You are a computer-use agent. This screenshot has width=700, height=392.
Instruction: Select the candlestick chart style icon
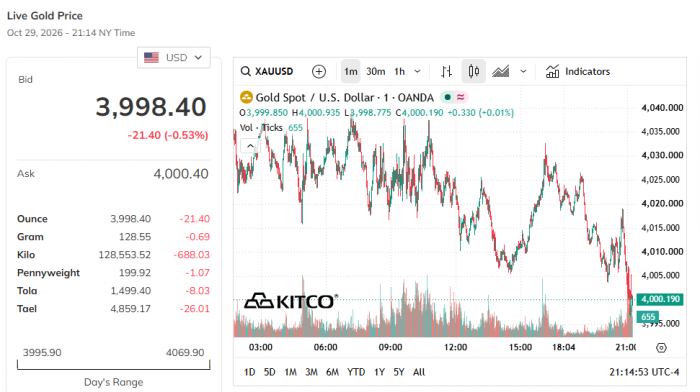coord(474,71)
